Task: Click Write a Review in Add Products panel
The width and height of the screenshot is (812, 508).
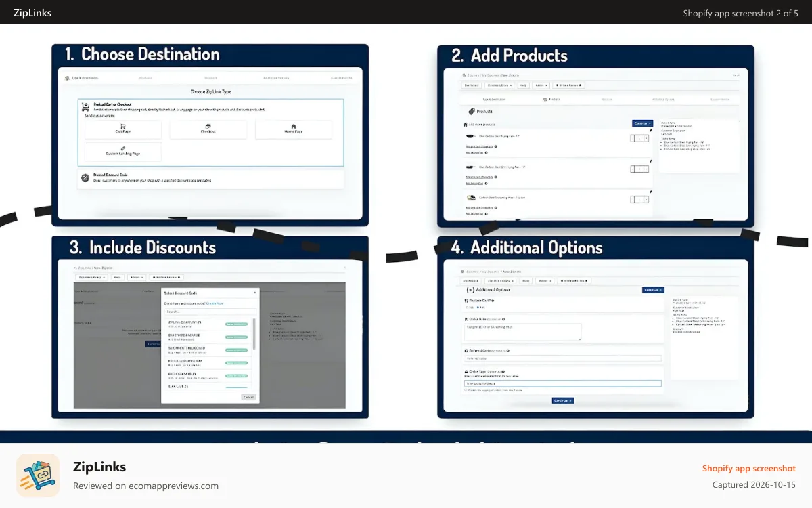Action: (568, 85)
